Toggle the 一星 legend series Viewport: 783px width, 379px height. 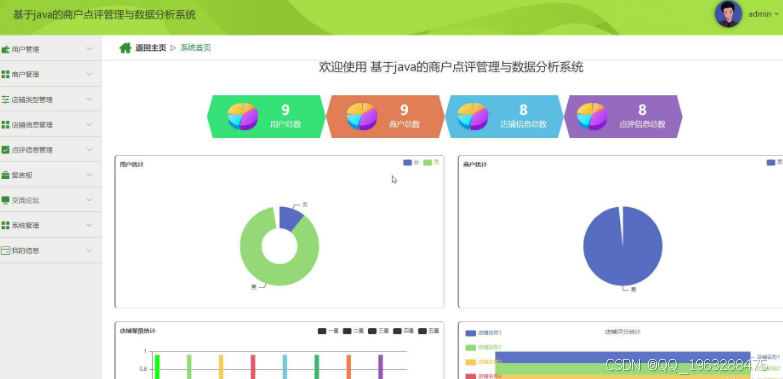click(x=329, y=331)
